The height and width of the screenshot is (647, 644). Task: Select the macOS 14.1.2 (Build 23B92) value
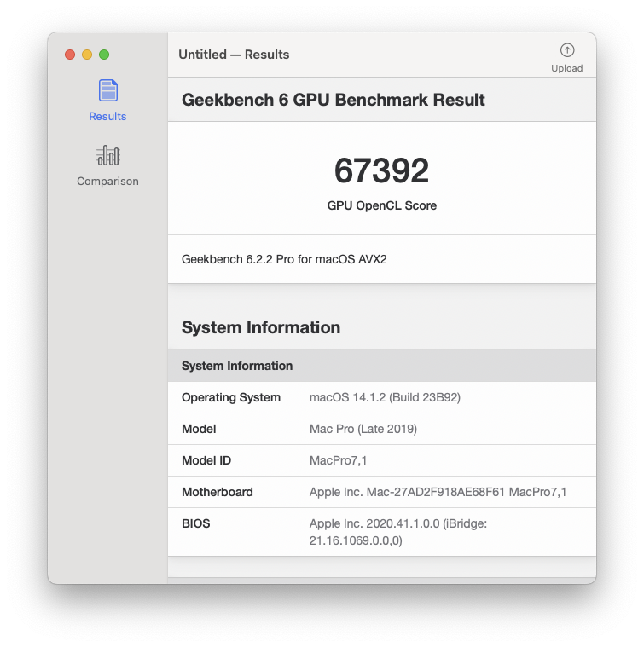coord(386,397)
